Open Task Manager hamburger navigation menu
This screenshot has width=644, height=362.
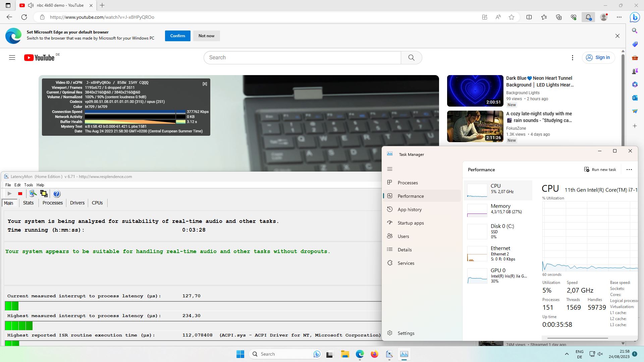390,169
